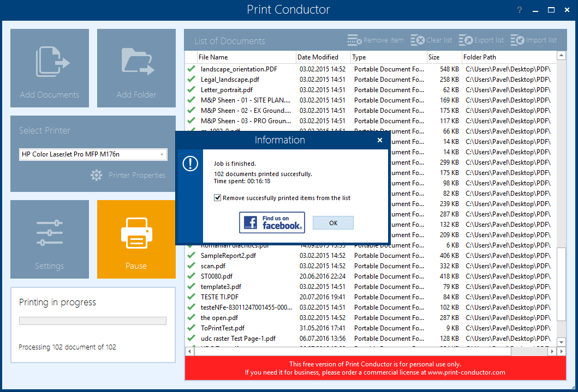Screen dimensions: 578x392
Task: Click the 418 KB size cell
Action: pos(449,276)
